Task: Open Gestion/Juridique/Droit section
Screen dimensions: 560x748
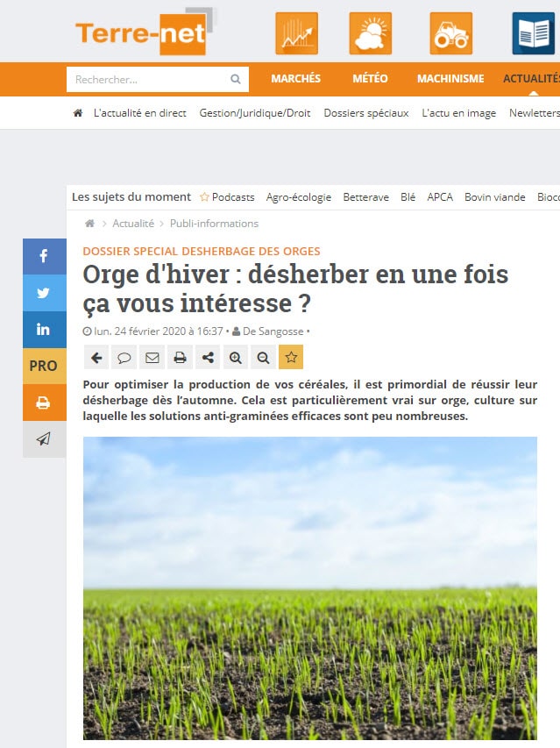Action: 254,113
